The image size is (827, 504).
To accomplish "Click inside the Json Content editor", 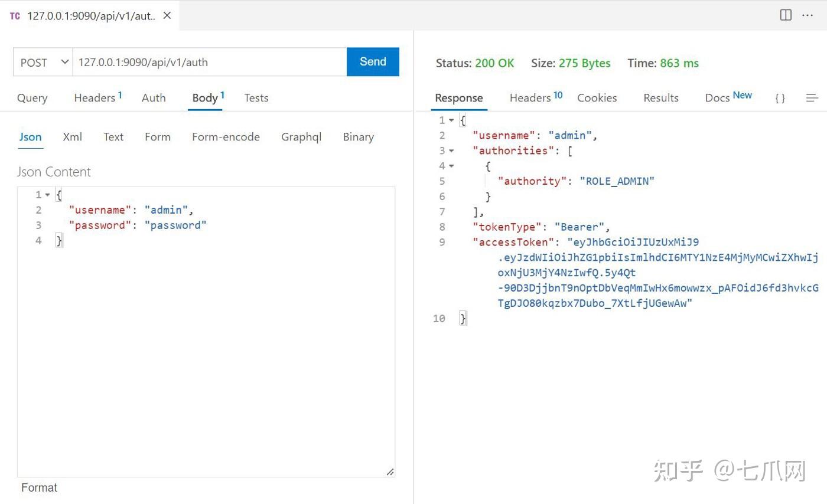I will tap(206, 332).
